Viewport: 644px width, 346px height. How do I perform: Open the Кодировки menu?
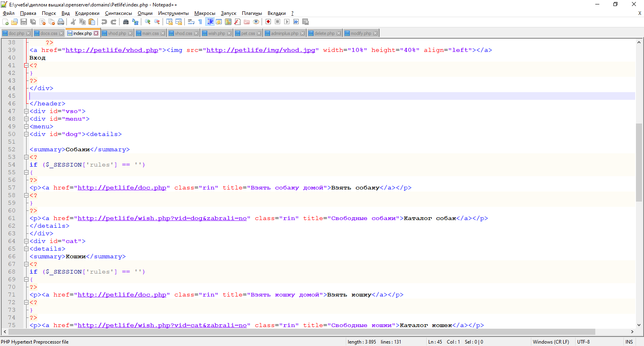pos(87,13)
